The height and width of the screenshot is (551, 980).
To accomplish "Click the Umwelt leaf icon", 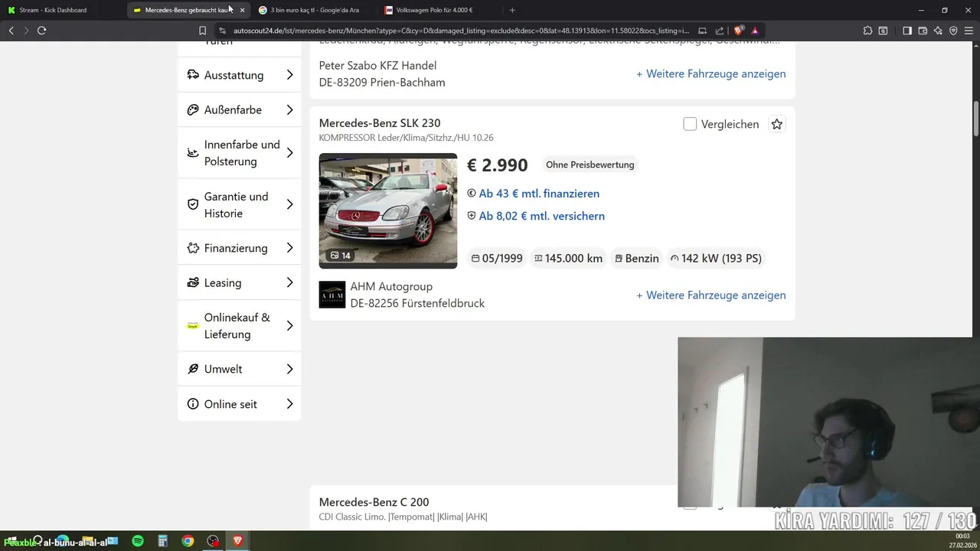I will click(193, 369).
